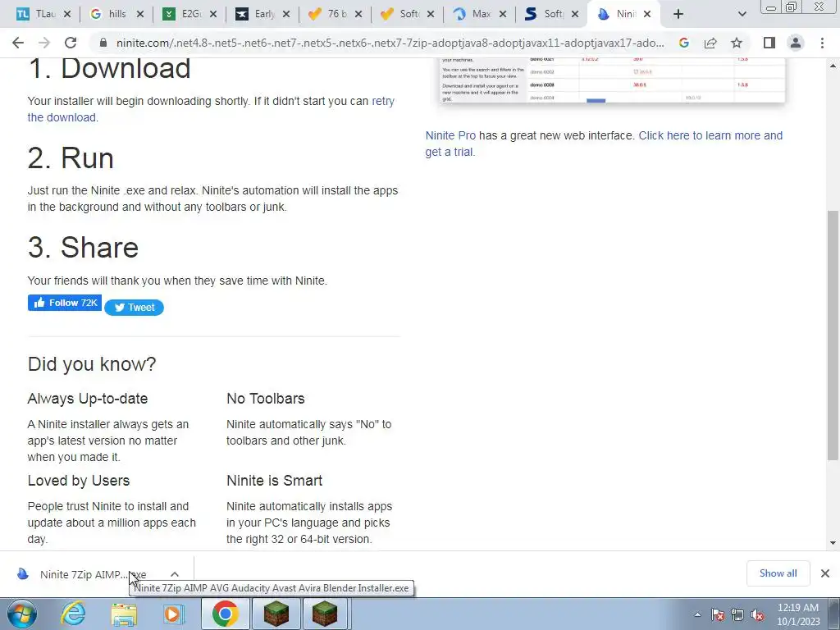Expand the download item options chevron
The height and width of the screenshot is (630, 840).
tap(175, 574)
